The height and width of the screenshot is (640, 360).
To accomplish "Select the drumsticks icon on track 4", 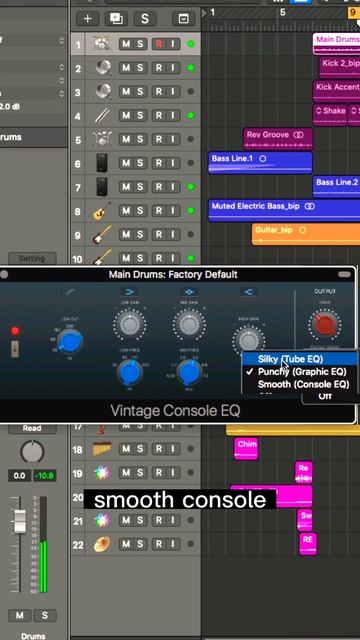I will (102, 116).
